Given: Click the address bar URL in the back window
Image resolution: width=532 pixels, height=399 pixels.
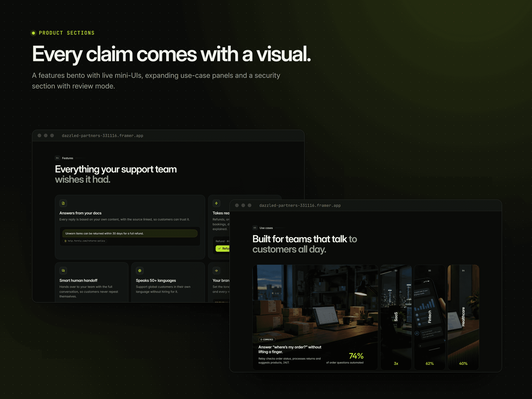Looking at the screenshot, I should [x=102, y=136].
